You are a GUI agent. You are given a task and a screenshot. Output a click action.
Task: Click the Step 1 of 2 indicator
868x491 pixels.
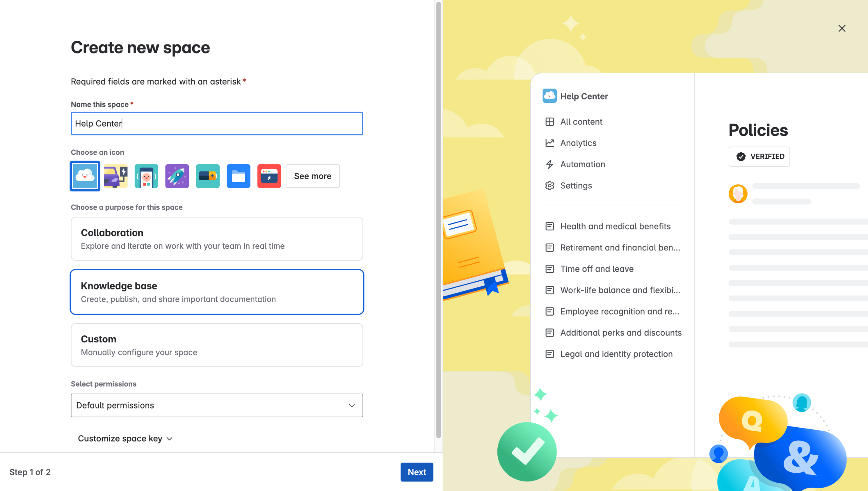30,472
